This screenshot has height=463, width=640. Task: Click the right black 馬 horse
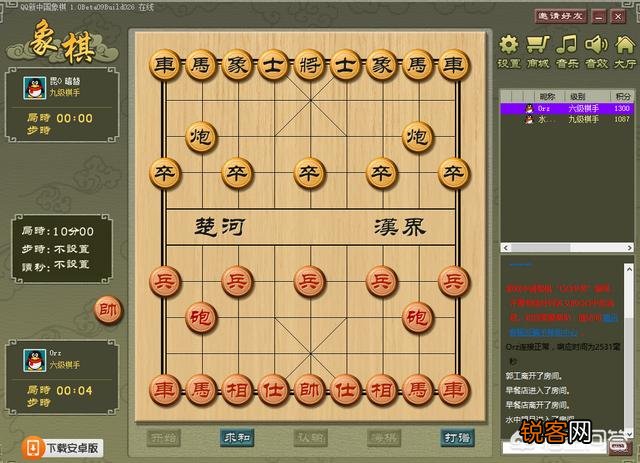click(x=418, y=65)
